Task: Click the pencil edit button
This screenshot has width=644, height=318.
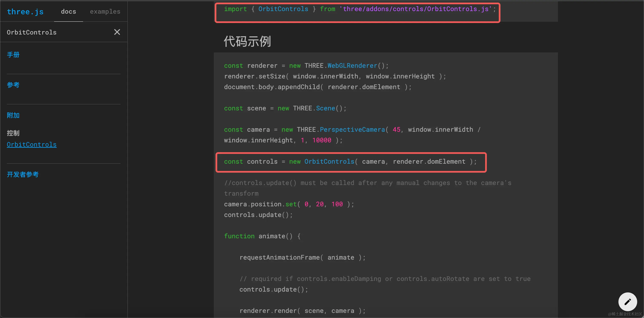Action: [628, 302]
